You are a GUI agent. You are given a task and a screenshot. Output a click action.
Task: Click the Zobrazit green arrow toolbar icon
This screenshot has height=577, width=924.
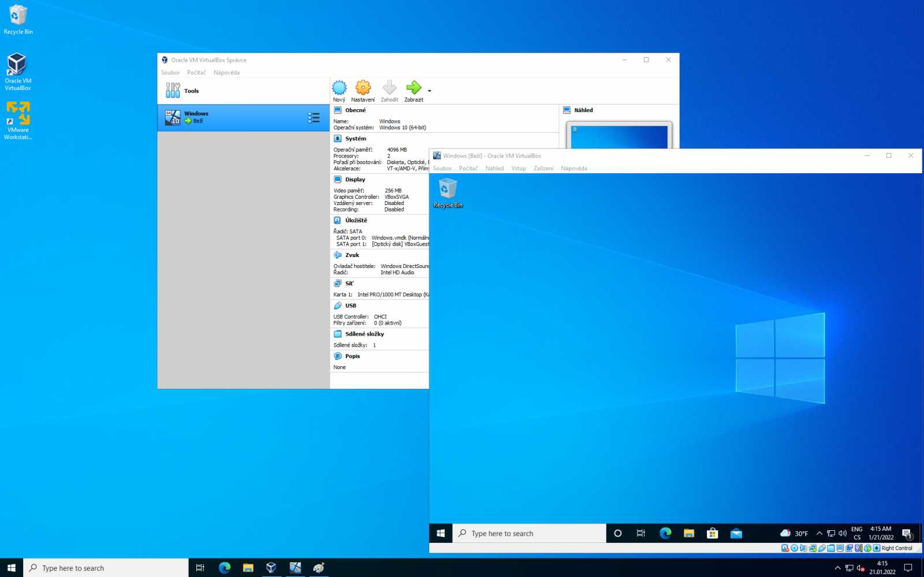(413, 88)
